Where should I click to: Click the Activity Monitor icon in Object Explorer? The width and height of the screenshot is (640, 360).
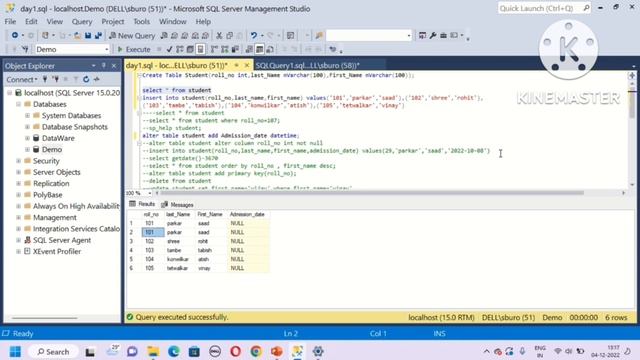click(x=97, y=79)
